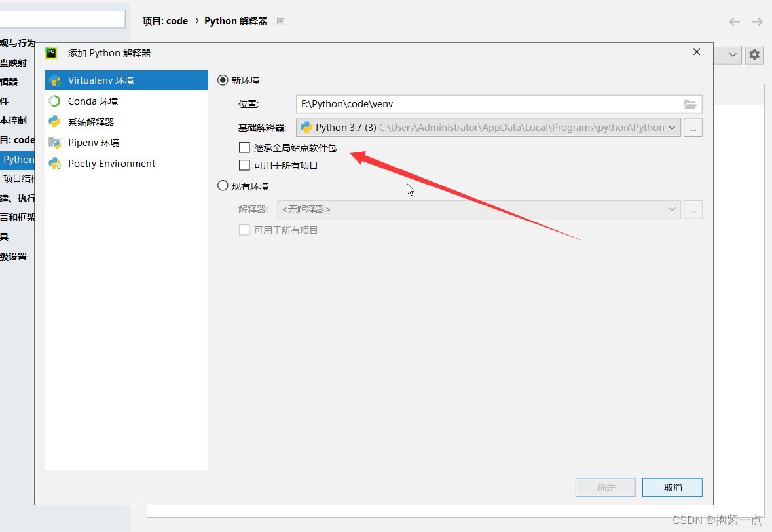Viewport: 772px width, 532px height.
Task: Click the Python 解释器 breadcrumb
Action: pos(236,21)
